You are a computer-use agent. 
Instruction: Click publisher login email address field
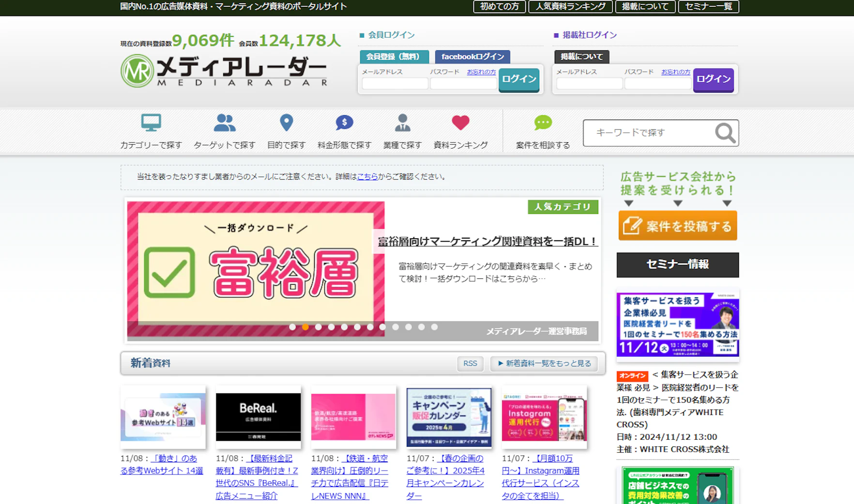[589, 84]
